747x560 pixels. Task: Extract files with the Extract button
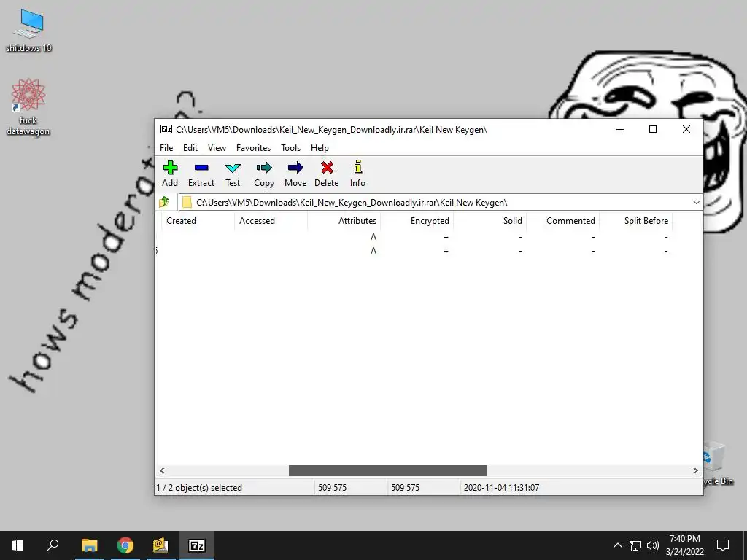pos(201,174)
